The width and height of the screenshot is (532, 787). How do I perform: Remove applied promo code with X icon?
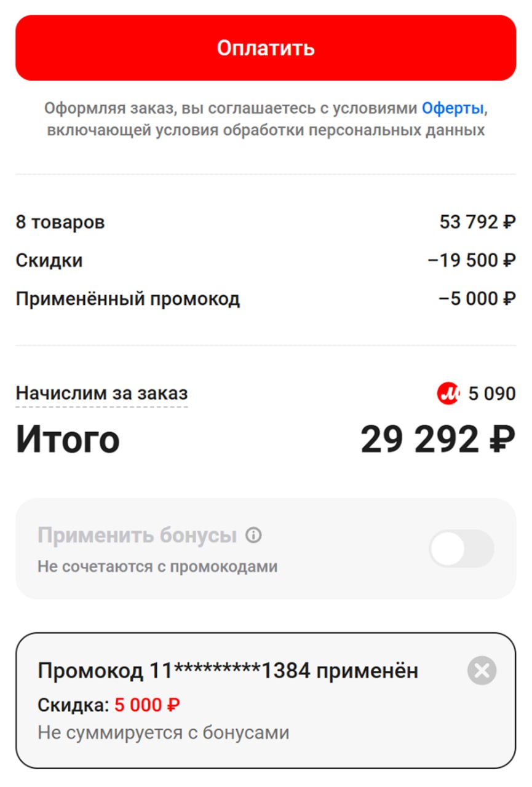(x=482, y=670)
